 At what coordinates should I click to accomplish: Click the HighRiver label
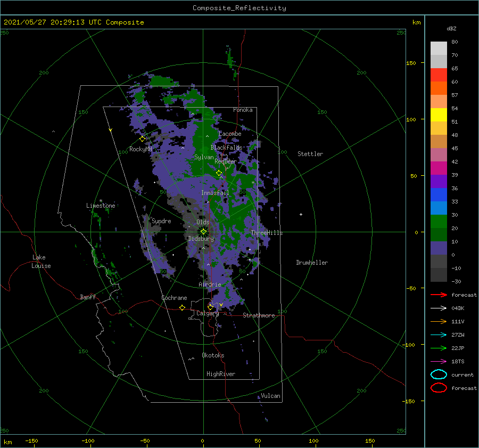[x=221, y=374]
